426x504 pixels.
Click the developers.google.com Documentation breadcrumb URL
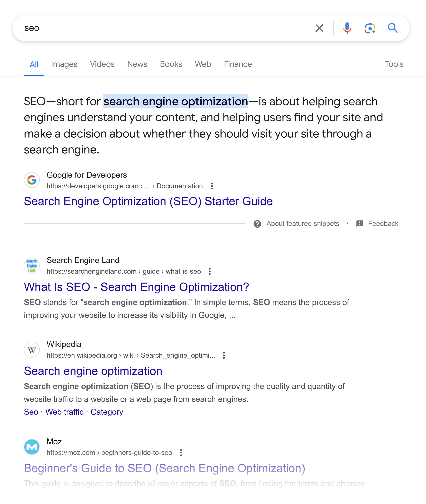pos(125,186)
